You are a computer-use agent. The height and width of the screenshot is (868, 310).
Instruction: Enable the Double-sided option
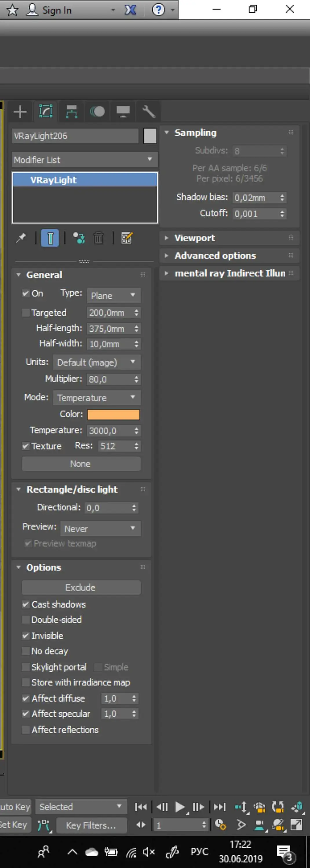coord(25,620)
